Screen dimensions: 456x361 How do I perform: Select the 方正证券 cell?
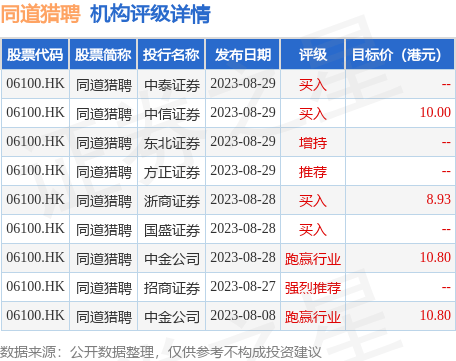(172, 172)
